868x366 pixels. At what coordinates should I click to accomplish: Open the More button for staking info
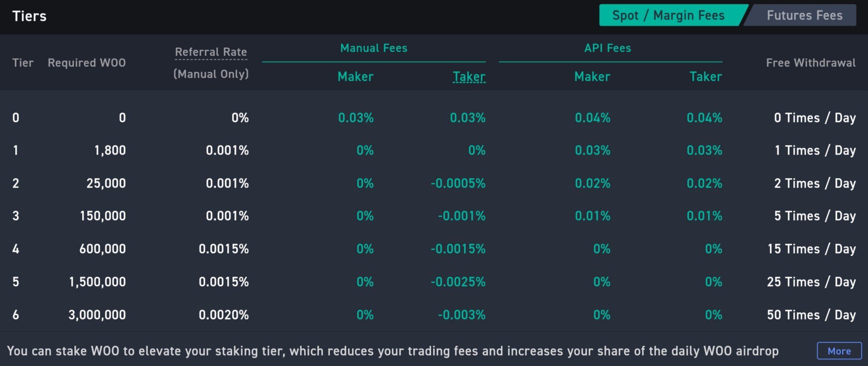click(x=839, y=351)
